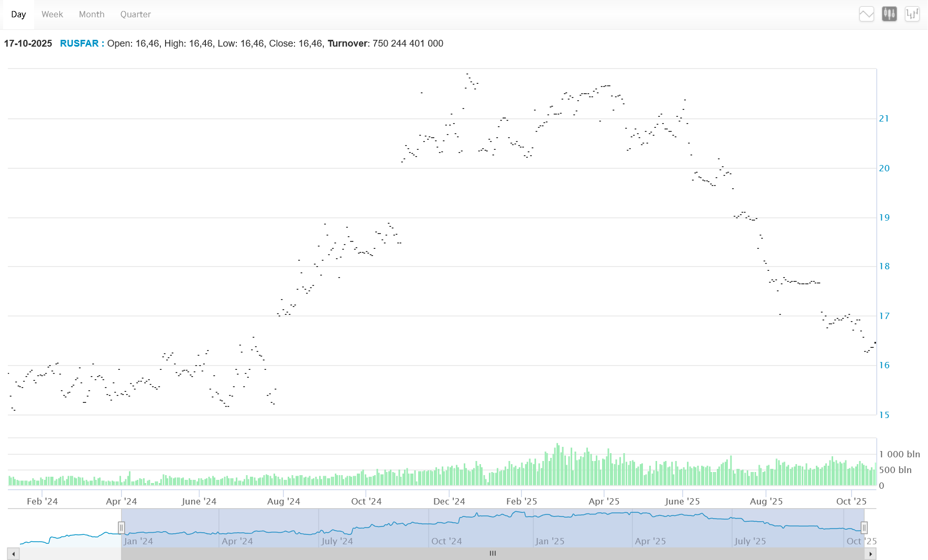
Task: Click the Dec '24 time axis label
Action: 449,501
